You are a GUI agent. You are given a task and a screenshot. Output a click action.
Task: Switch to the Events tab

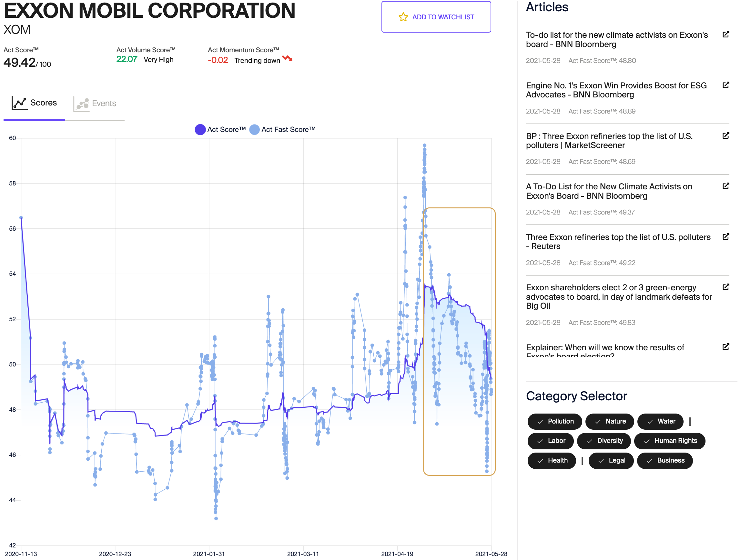tap(95, 103)
